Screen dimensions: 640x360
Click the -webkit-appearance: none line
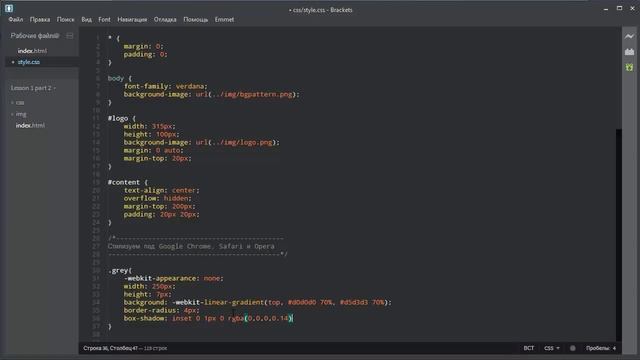pyautogui.click(x=174, y=278)
